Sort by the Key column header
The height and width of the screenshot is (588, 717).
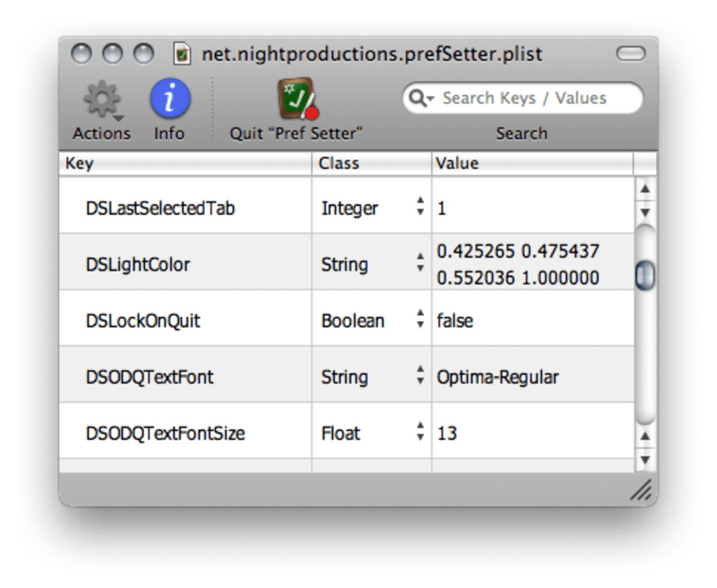coord(186,164)
